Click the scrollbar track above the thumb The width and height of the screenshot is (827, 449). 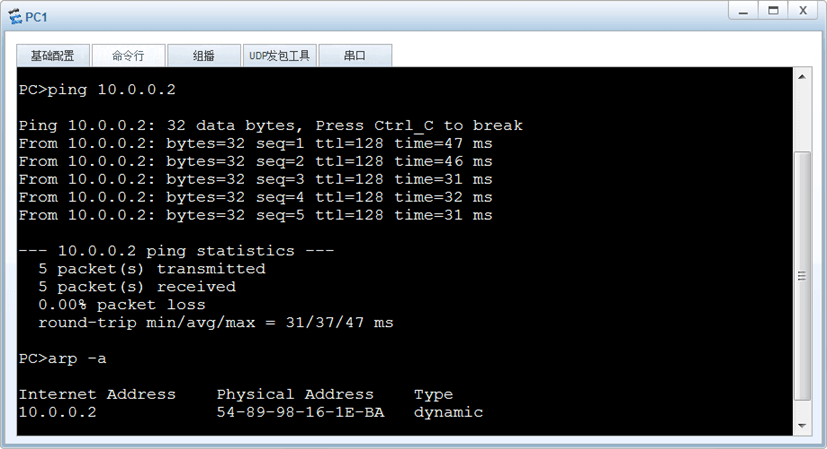(802, 119)
